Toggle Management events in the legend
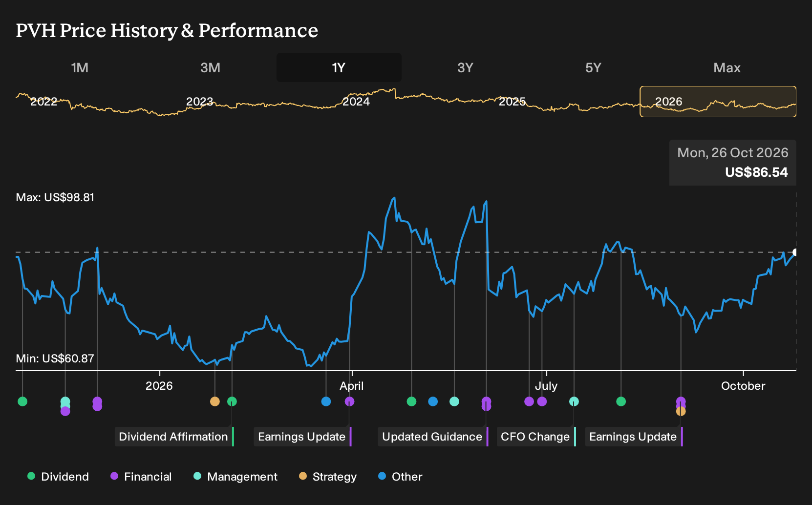This screenshot has width=812, height=505. tap(235, 477)
